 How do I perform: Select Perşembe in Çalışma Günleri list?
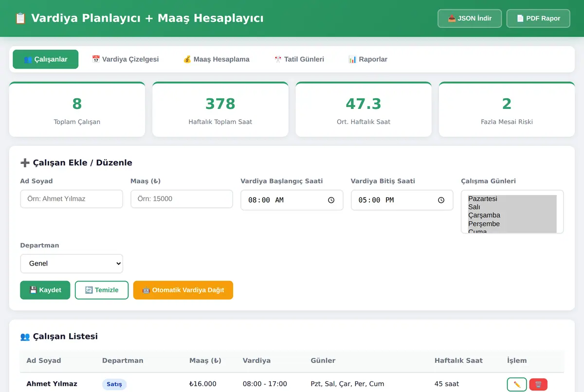pos(512,224)
